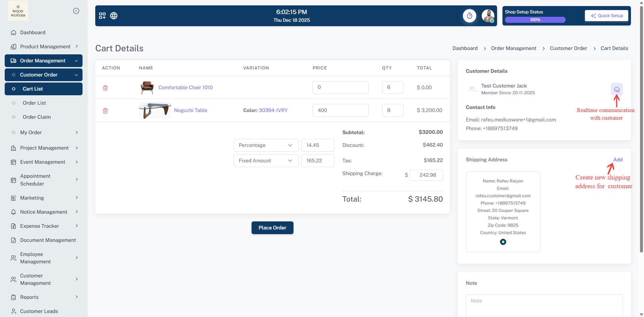Delete Comfortable Chair 1010 from cart
644x317 pixels.
(105, 88)
